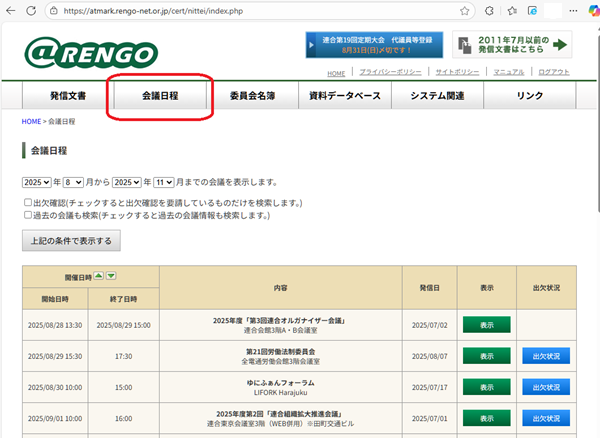Click 表示 for 連合組織拡大推進会議
Viewport: 600px width, 438px height.
(486, 418)
